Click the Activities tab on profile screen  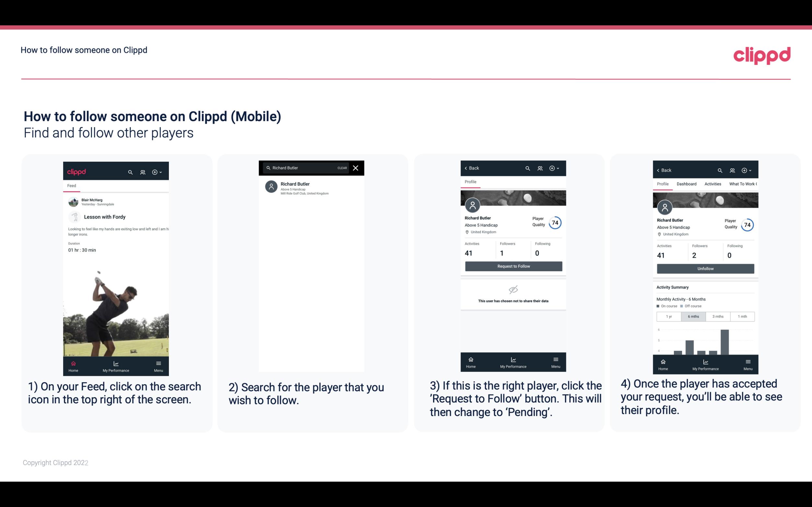tap(713, 183)
